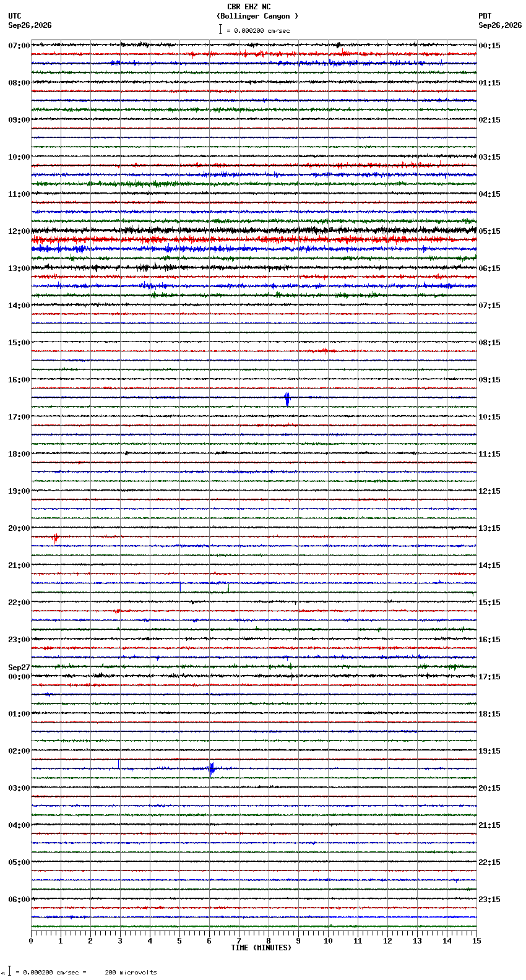
Task: Click the 'UTC' header label
Action: [x=15, y=16]
